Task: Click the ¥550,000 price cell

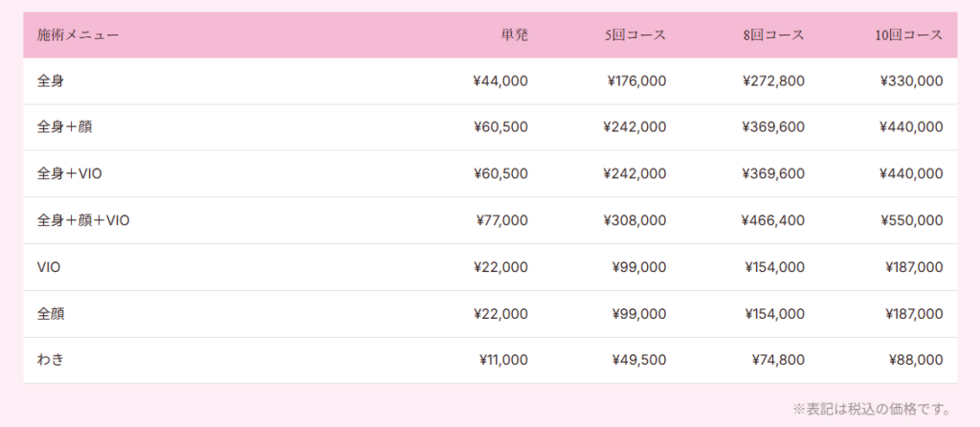Action: (x=911, y=220)
